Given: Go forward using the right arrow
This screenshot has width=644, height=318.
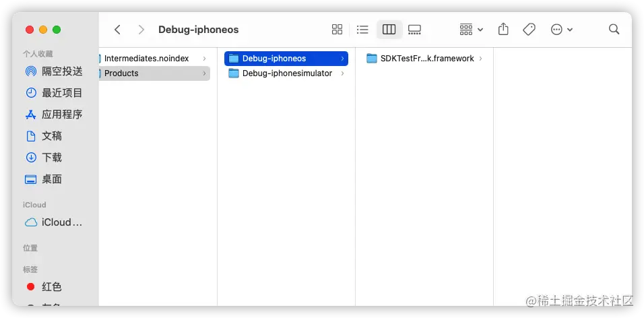Looking at the screenshot, I should tap(141, 29).
